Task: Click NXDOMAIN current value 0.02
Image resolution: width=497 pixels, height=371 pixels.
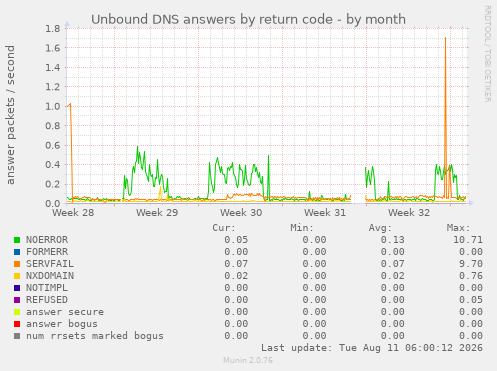Action: click(236, 276)
